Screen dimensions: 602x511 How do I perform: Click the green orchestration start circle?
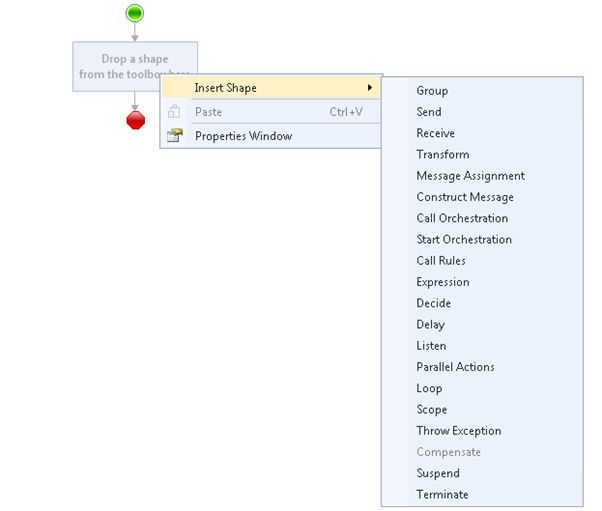135,13
